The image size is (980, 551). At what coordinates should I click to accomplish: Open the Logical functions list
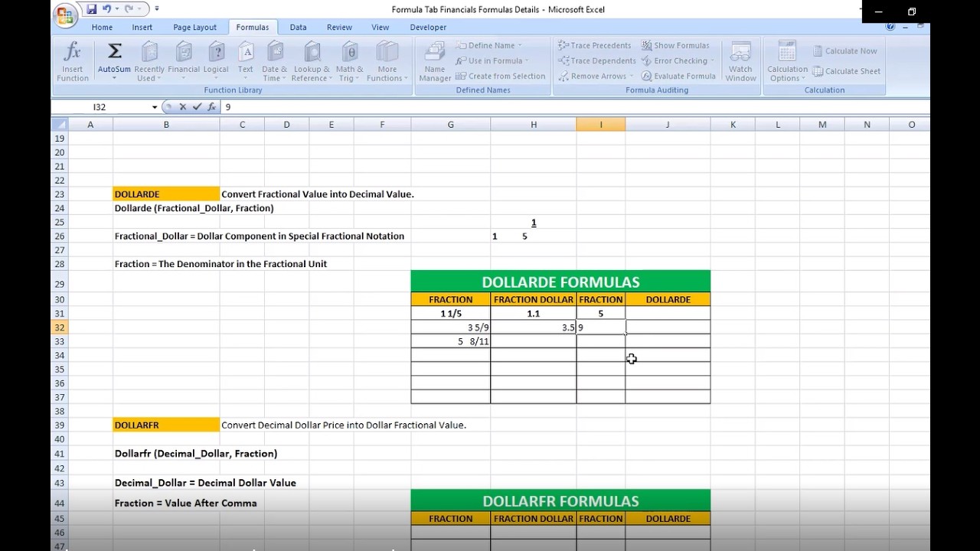pos(216,62)
